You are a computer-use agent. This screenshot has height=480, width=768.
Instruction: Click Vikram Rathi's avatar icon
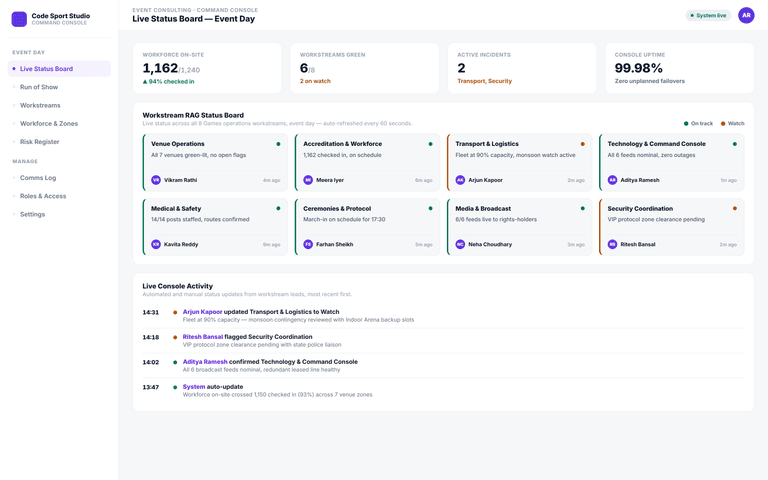pos(156,180)
